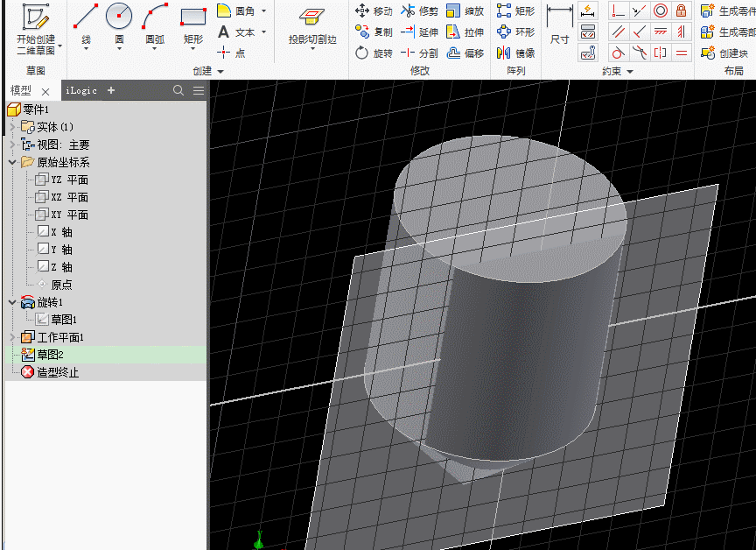Viewport: 756px width, 550px height.
Task: Click the 镜像 (Mirror) pattern tool
Action: point(515,53)
